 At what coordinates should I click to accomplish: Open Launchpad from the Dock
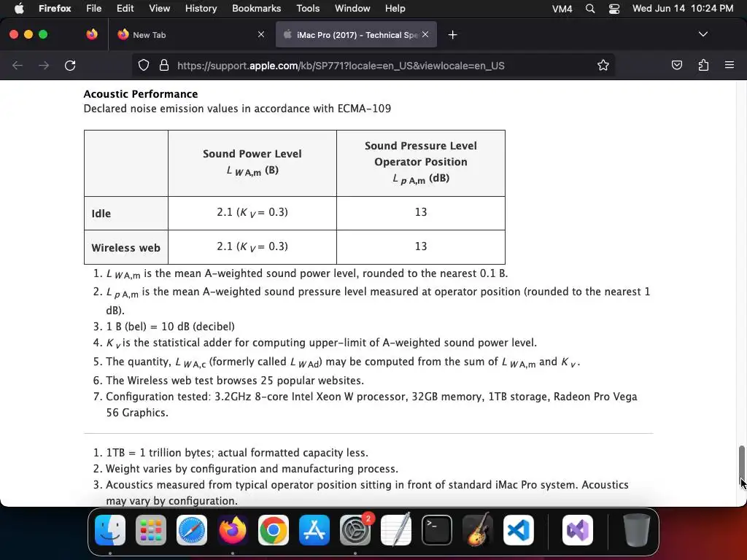click(x=151, y=530)
